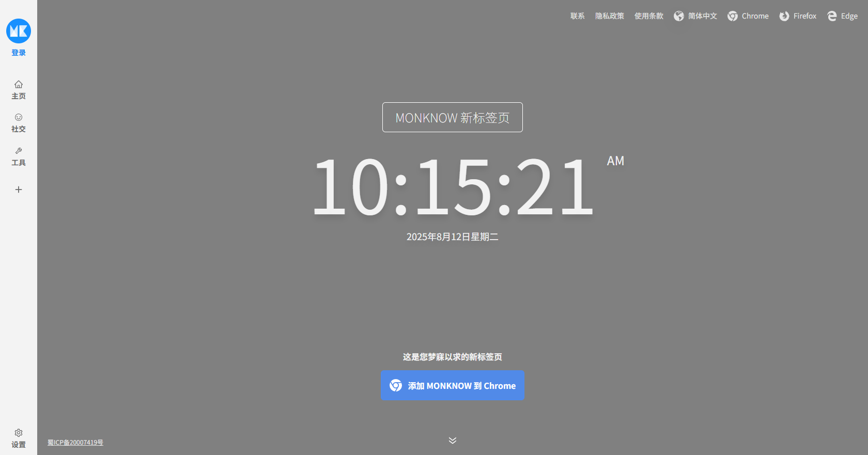Click the AM indicator beside clock

point(615,161)
